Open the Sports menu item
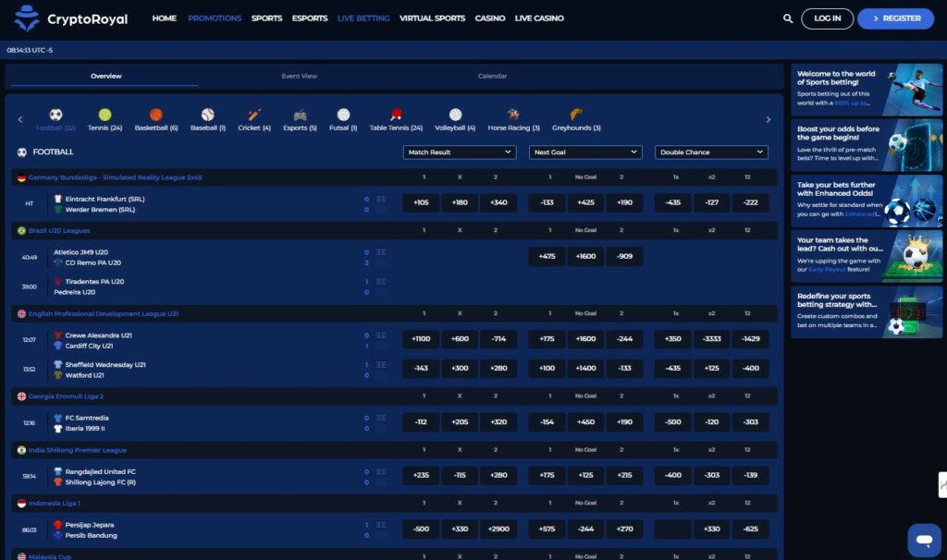The image size is (947, 560). pos(266,18)
